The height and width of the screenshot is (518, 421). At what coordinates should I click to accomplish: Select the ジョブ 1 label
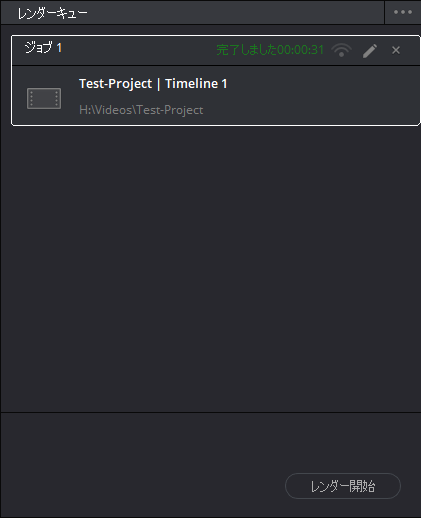tap(43, 48)
